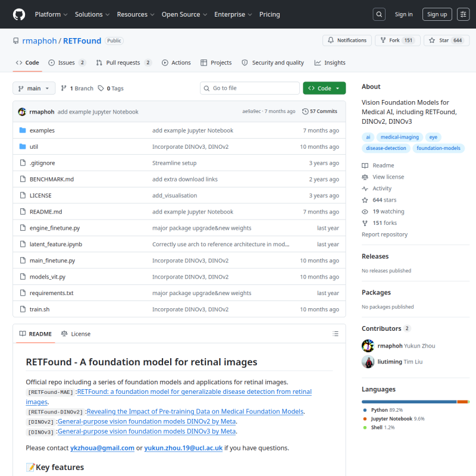The height and width of the screenshot is (476, 476).
Task: View 151 forks in About sidebar
Action: point(380,223)
